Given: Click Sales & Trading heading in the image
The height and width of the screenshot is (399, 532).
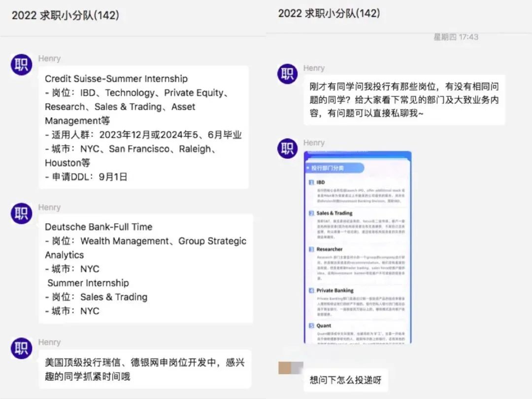Looking at the screenshot, I should click(334, 213).
